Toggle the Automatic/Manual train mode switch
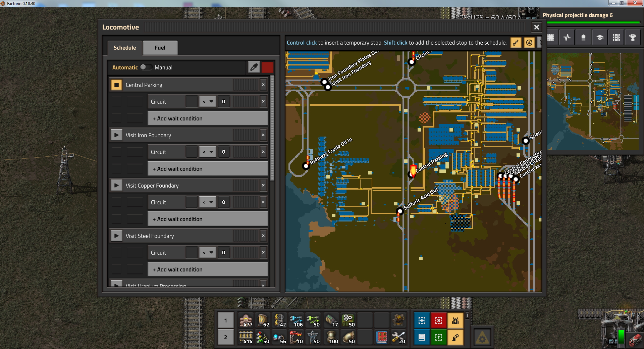The width and height of the screenshot is (644, 349). [146, 67]
